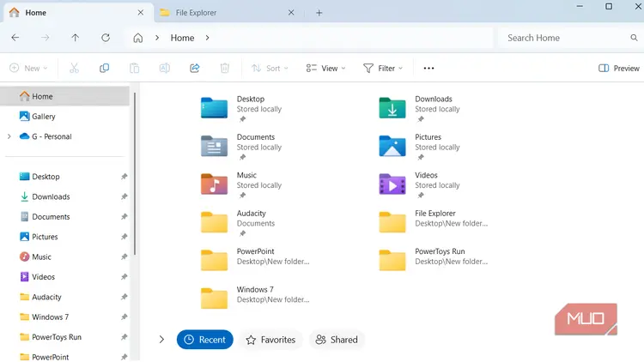Image resolution: width=644 pixels, height=362 pixels.
Task: Open the Music folder icon in main pane
Action: (214, 184)
